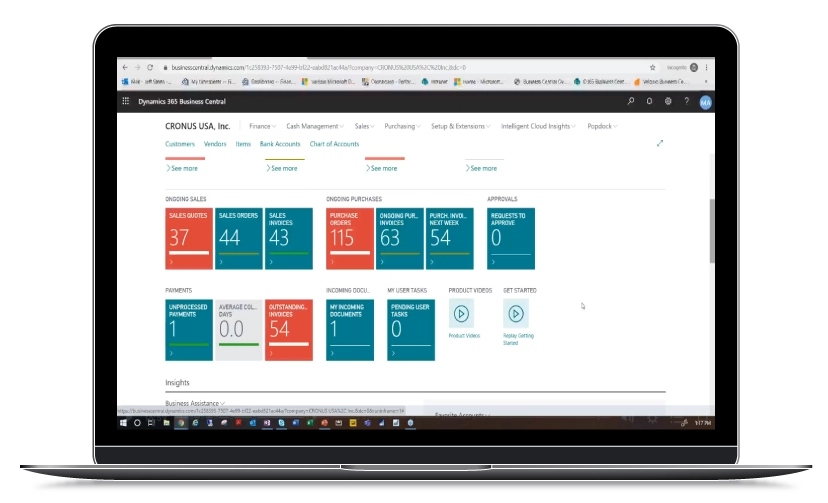Expand the Purchasing menu
This screenshot has width=828, height=503.
coord(402,126)
